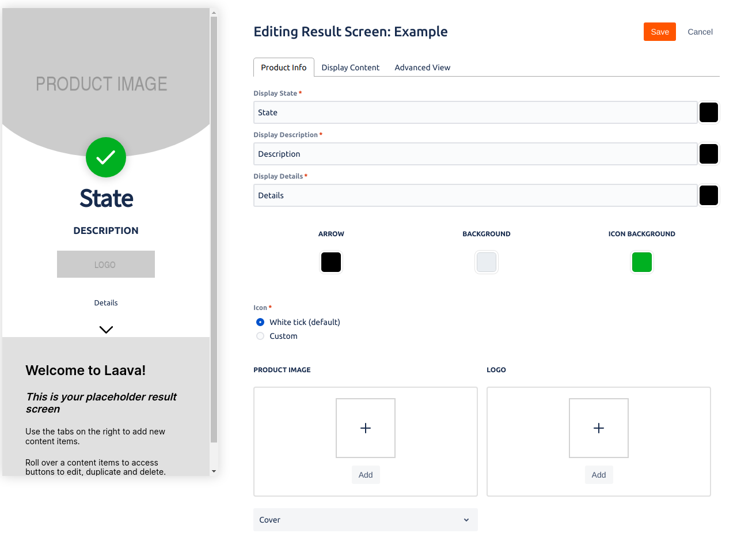Click the orange Save button
The height and width of the screenshot is (537, 756).
659,32
